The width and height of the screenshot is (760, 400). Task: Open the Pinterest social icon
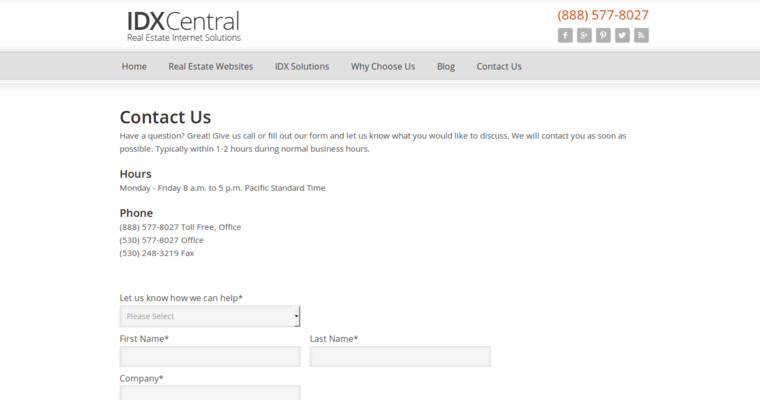603,35
